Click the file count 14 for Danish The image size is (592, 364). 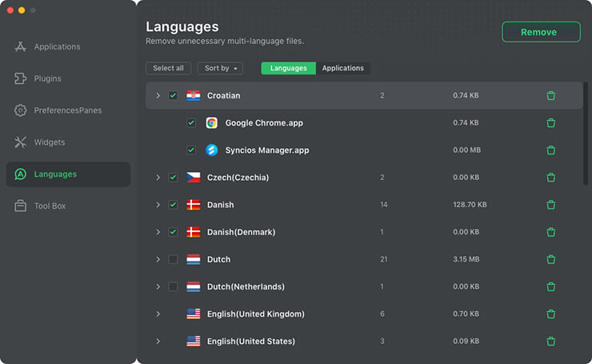click(383, 205)
